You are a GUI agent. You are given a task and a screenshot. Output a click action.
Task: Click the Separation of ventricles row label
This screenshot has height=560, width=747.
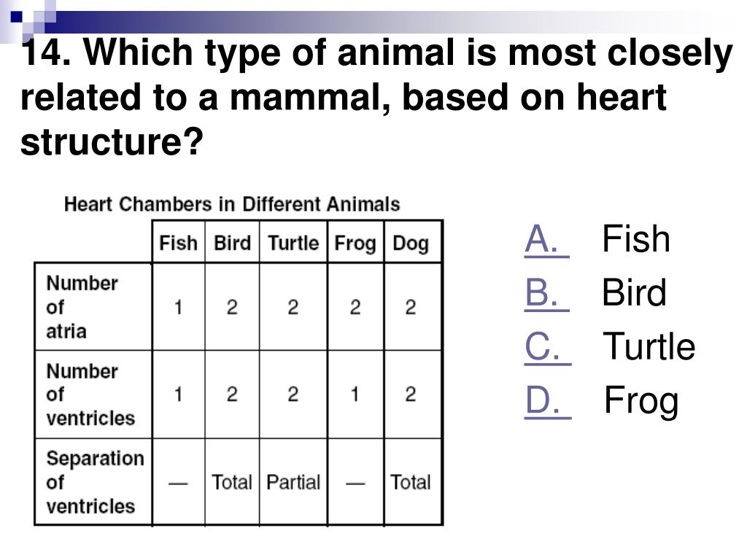[x=95, y=482]
